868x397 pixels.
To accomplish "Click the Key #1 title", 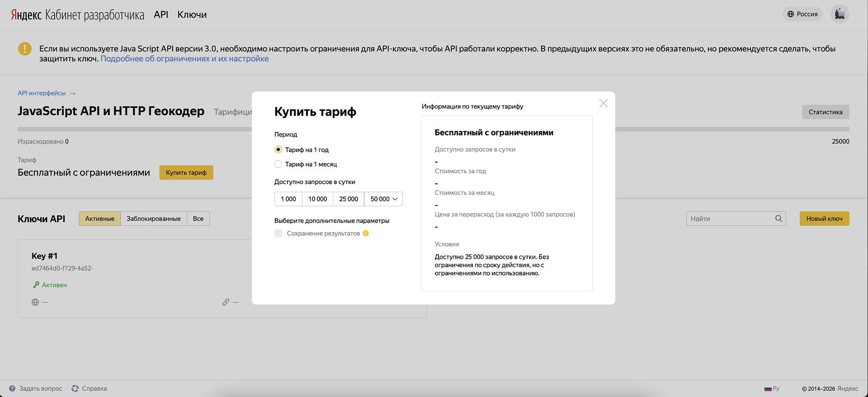I will click(45, 256).
